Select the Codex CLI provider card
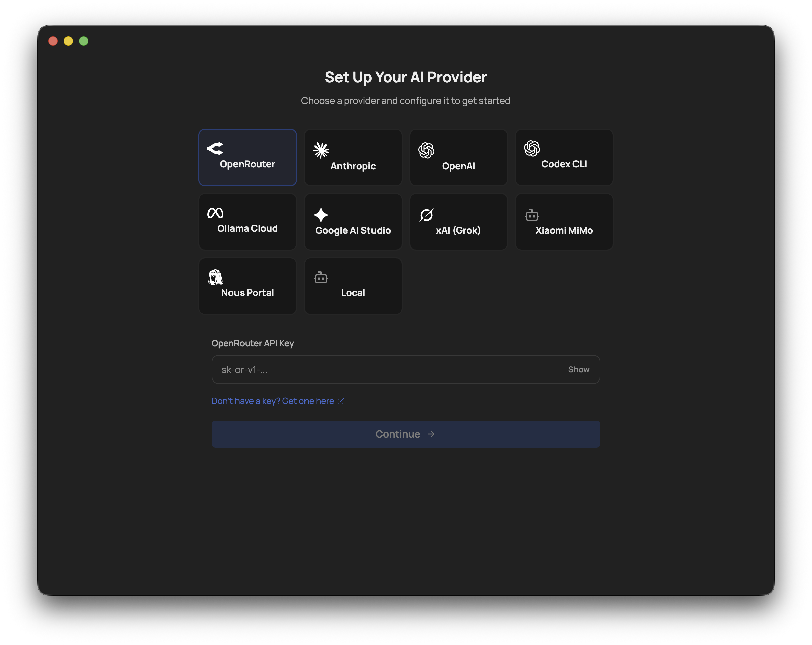Image resolution: width=812 pixels, height=645 pixels. [564, 158]
